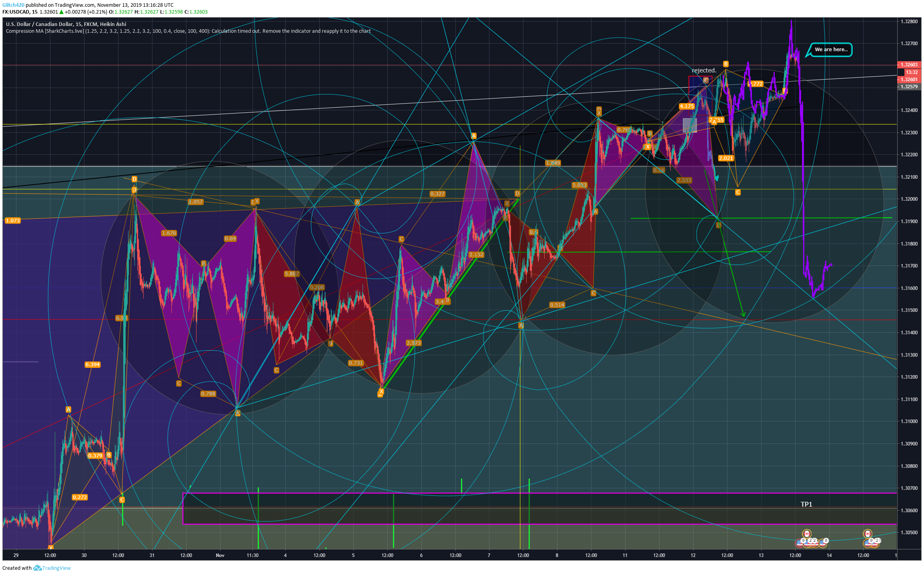
Task: Select the 2.021 ratio label
Action: click(726, 158)
